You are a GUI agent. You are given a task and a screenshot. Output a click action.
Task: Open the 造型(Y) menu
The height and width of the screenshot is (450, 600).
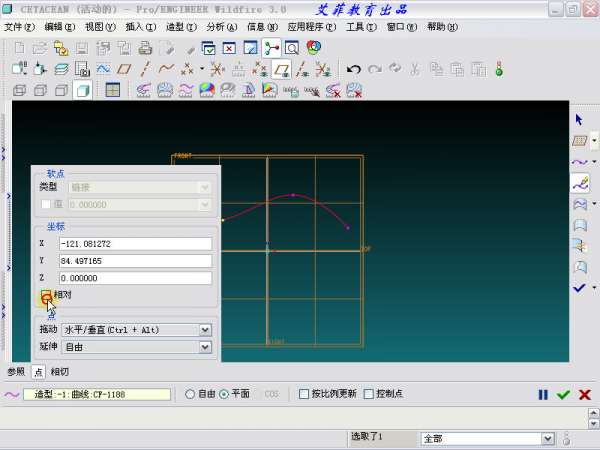click(181, 27)
